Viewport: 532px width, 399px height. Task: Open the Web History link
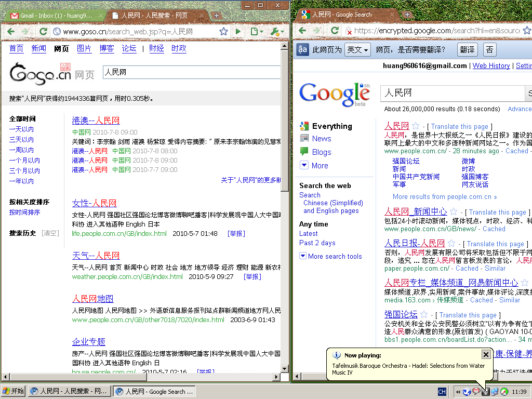491,65
